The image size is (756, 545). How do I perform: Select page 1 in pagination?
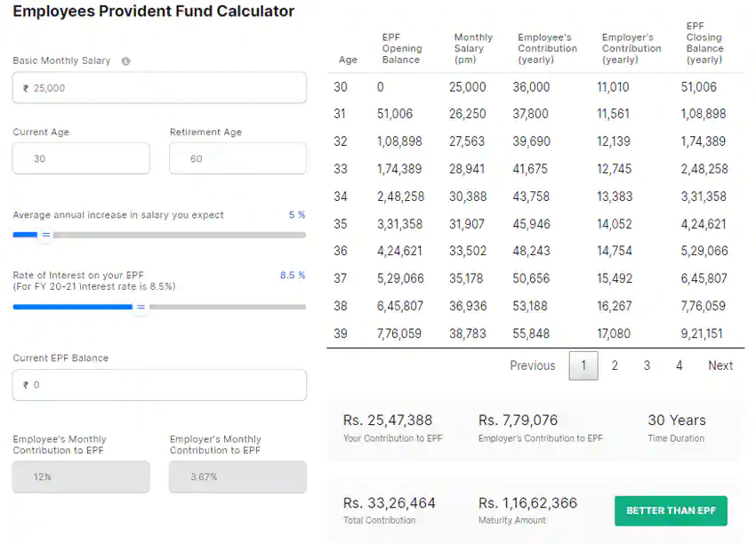coord(583,365)
